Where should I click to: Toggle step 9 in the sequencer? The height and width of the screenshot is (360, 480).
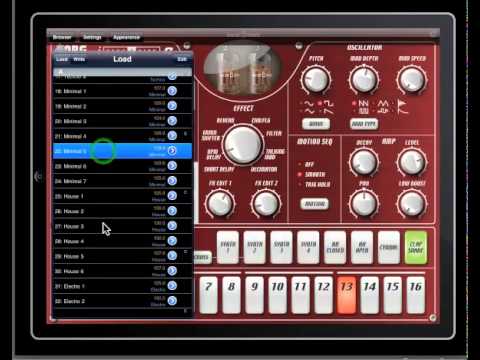(x=255, y=295)
